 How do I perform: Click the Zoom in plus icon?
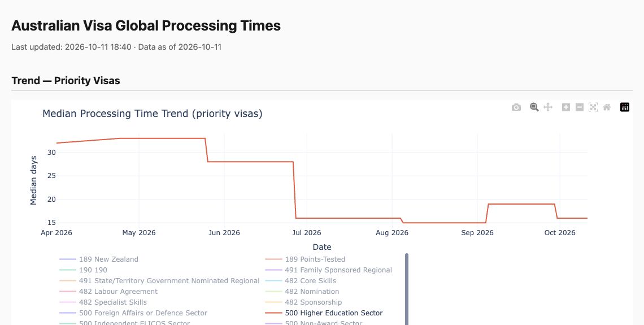pyautogui.click(x=566, y=107)
